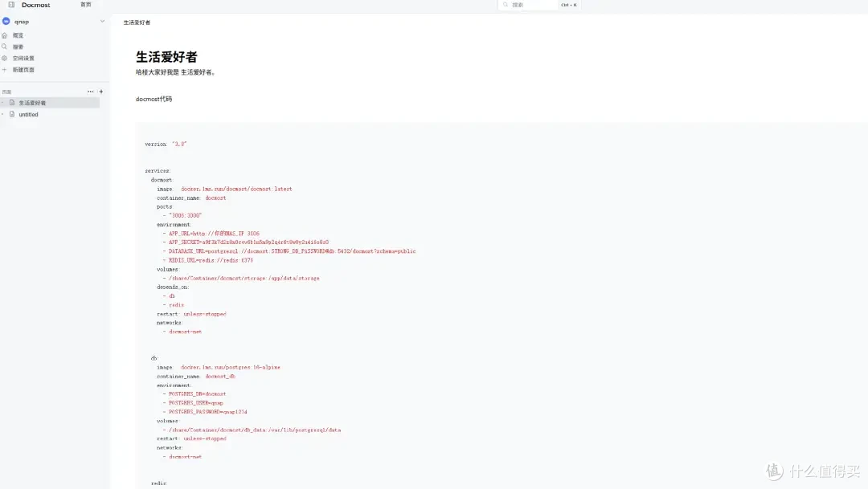This screenshot has height=489, width=868.
Task: Click the APP_SECRET environment line
Action: pyautogui.click(x=245, y=242)
